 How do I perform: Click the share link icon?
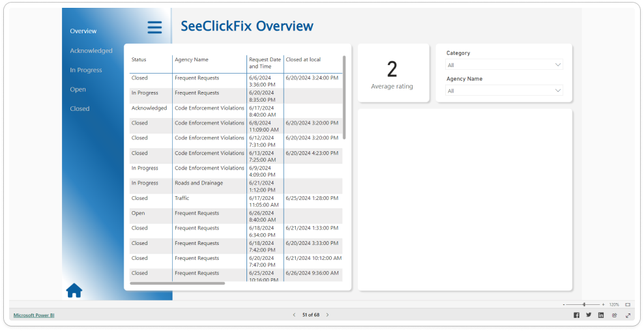615,315
